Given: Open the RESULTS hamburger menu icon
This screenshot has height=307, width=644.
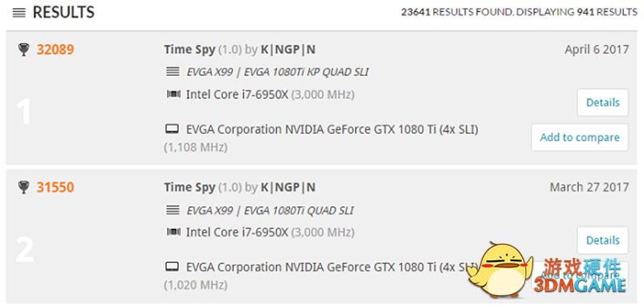Looking at the screenshot, I should tap(19, 13).
